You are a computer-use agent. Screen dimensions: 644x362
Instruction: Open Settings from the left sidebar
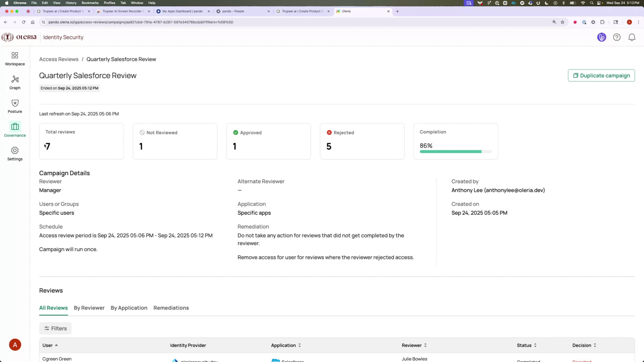click(15, 154)
